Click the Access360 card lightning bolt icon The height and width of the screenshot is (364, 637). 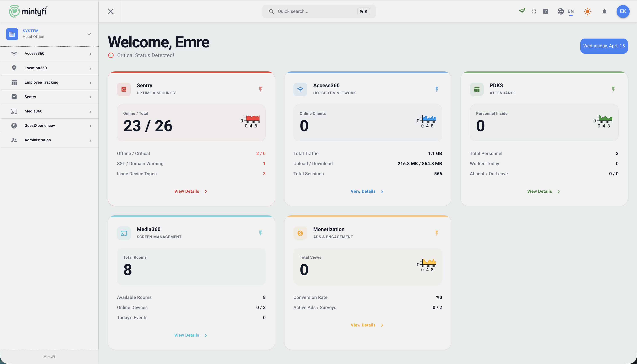coord(437,89)
